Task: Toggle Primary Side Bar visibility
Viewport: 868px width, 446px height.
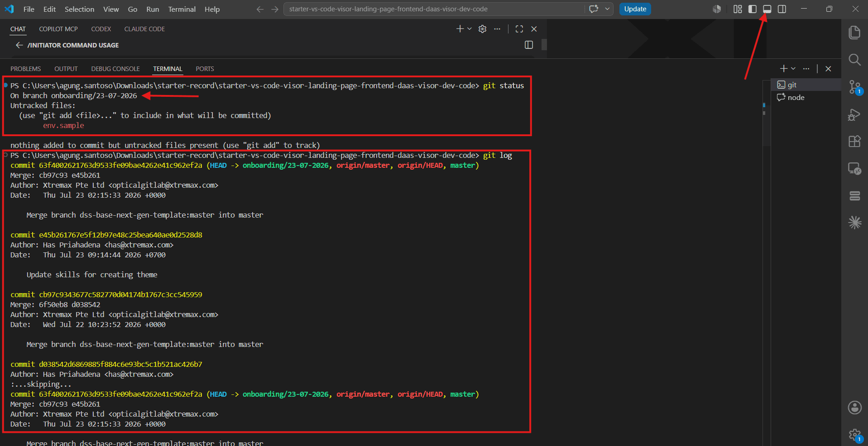Action: [x=753, y=9]
